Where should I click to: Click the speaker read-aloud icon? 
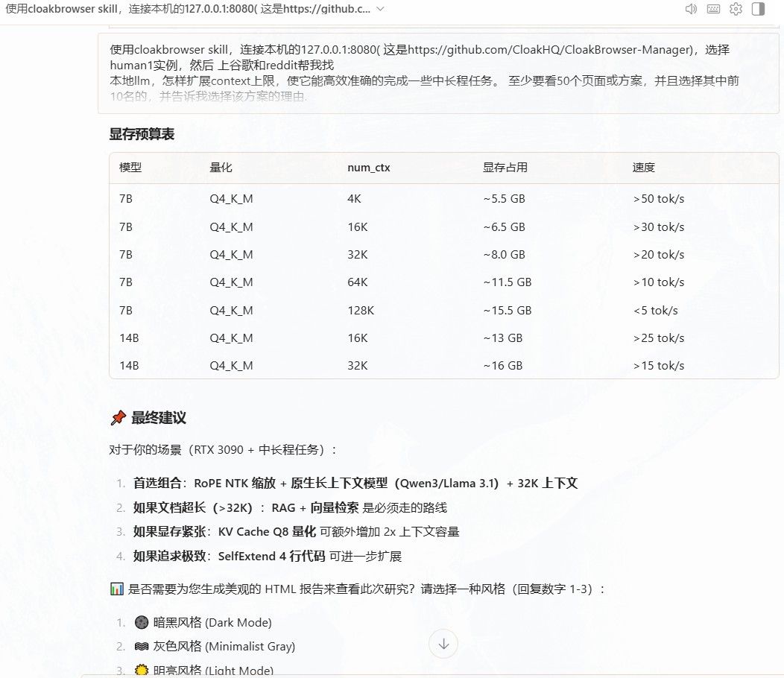(x=691, y=9)
